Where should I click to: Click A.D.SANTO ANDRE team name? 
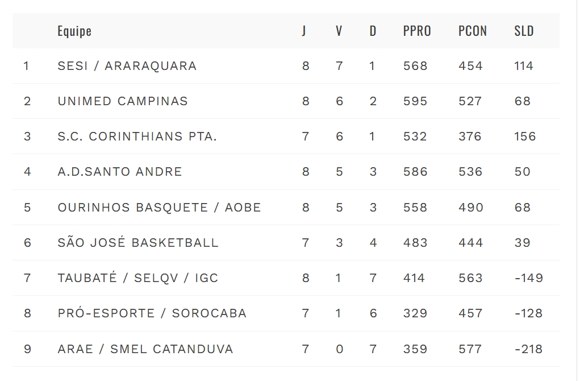pyautogui.click(x=119, y=172)
